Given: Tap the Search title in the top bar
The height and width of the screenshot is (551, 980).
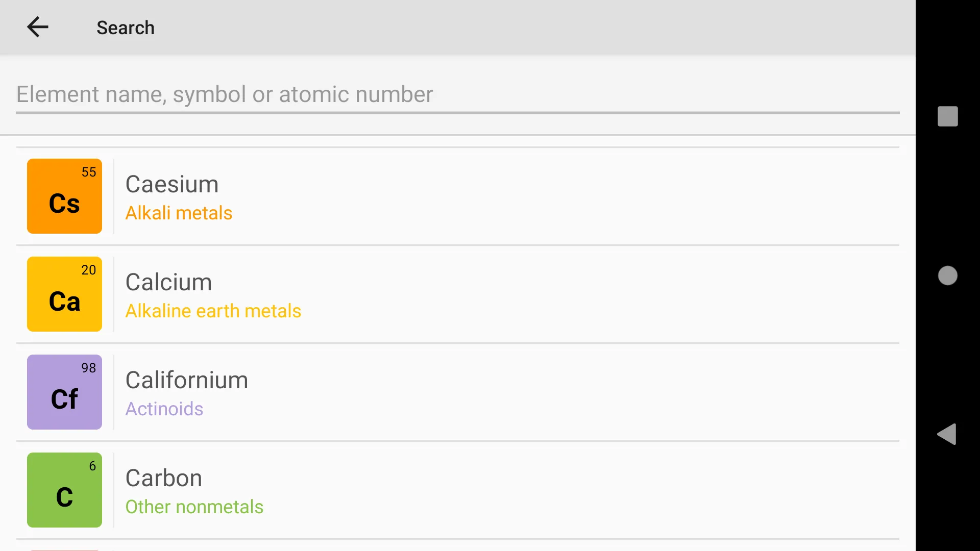Looking at the screenshot, I should (x=126, y=28).
